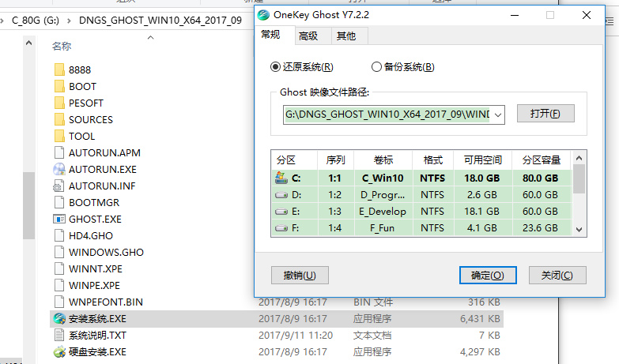Click the AUTORUN.INF gear file icon
619x364 pixels.
coord(59,186)
